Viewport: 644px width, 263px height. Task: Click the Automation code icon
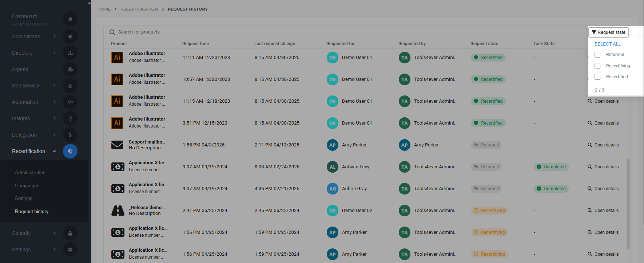(70, 102)
